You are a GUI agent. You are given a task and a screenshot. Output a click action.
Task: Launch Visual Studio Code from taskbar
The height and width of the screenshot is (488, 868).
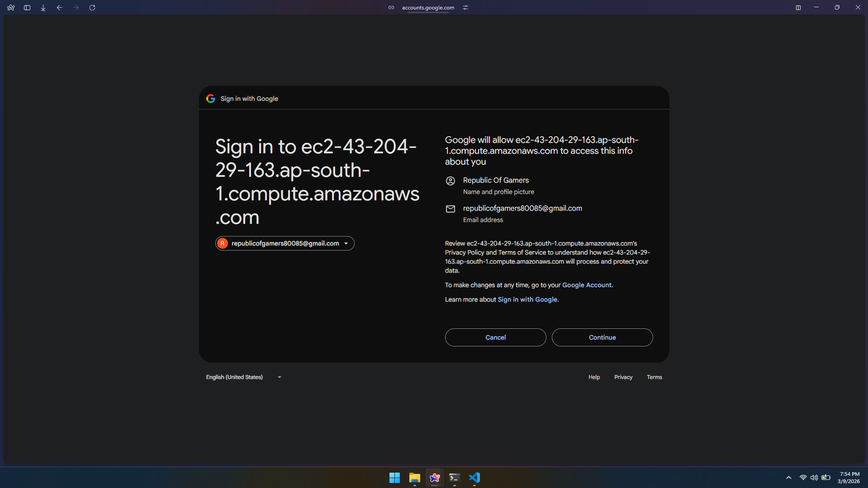pos(474,478)
